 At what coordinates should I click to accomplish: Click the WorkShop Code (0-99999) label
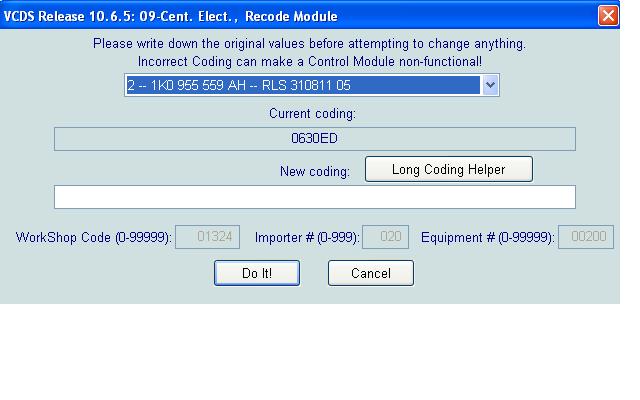93,238
